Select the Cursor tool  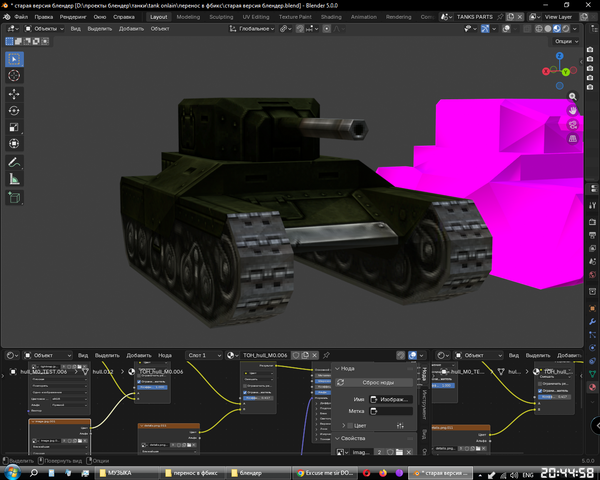coord(14,75)
